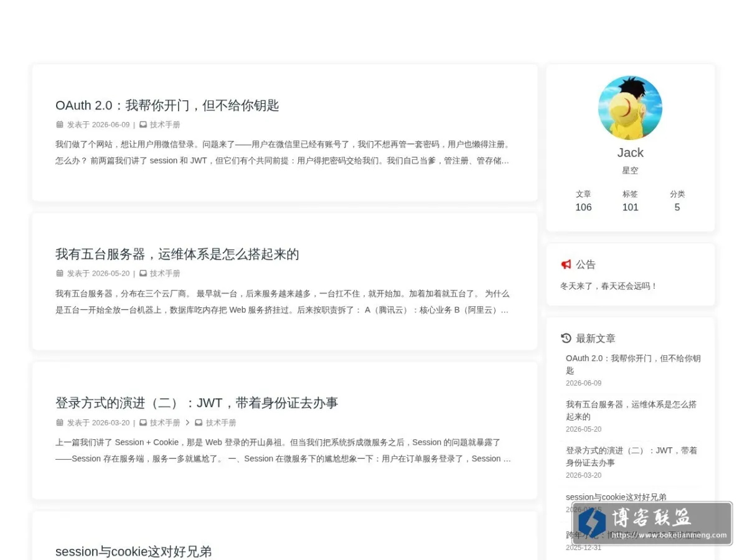Viewport: 747px width, 560px height.
Task: Click the 2026-03-20 date in the 最新文章 list
Action: click(583, 475)
